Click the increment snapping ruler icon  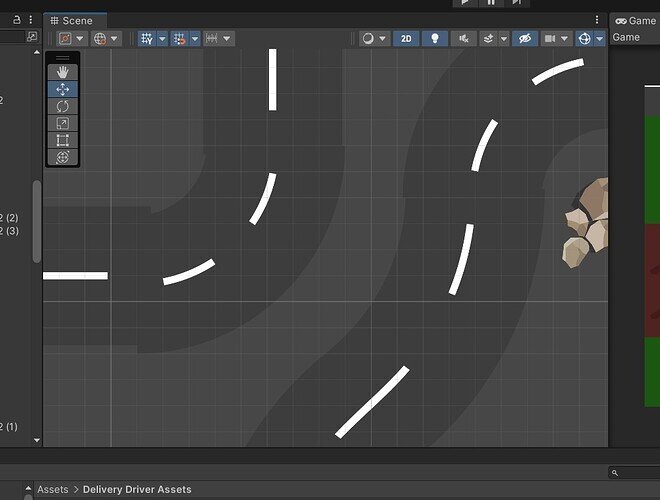pos(212,39)
